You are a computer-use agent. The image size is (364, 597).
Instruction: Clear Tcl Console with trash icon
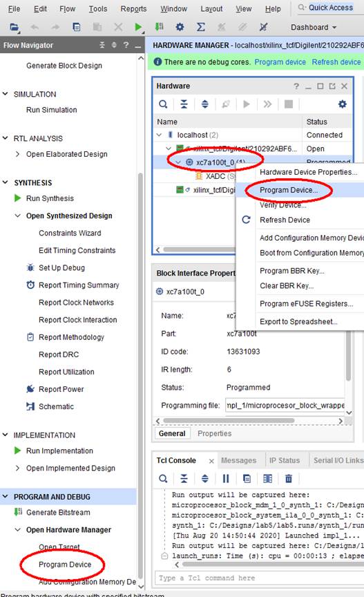pos(289,479)
